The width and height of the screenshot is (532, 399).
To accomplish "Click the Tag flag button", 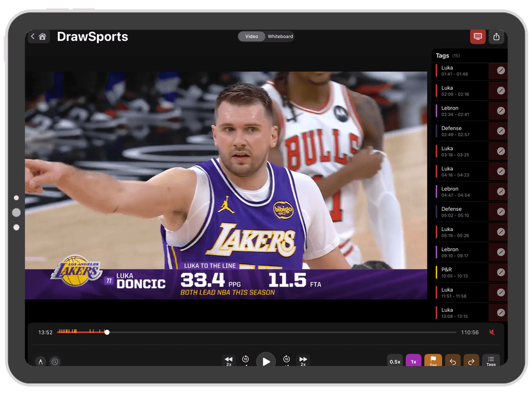I will point(433,361).
